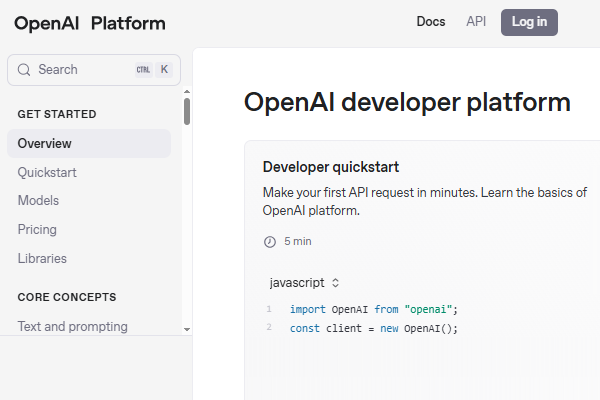Image resolution: width=600 pixels, height=400 pixels.
Task: Click the up-down chevron beside javascript
Action: pos(336,283)
